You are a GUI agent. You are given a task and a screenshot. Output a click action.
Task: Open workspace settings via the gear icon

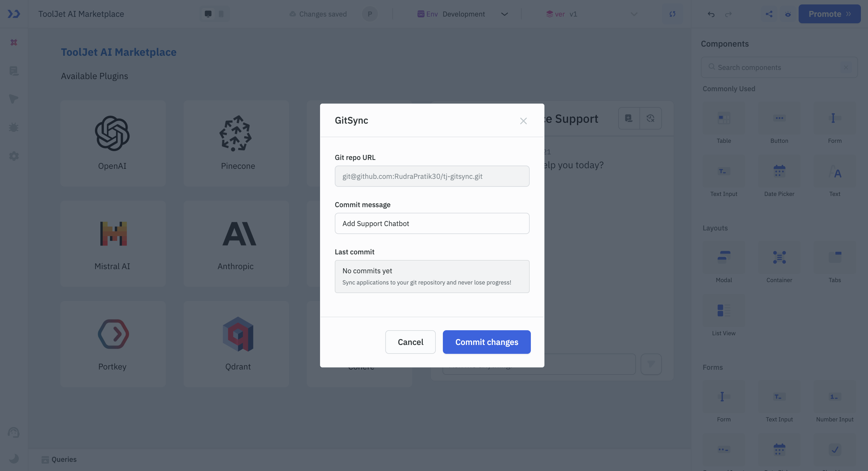[x=14, y=156]
